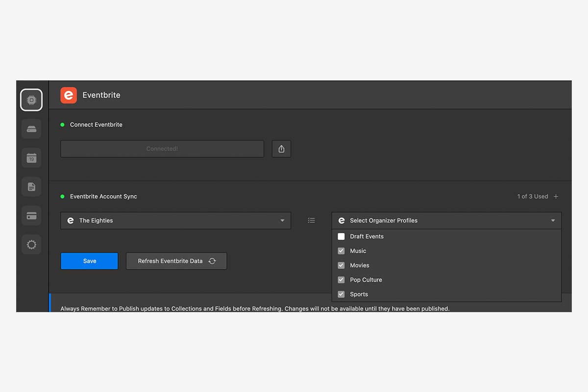Click the Save button
Image resolution: width=588 pixels, height=392 pixels.
tap(89, 261)
